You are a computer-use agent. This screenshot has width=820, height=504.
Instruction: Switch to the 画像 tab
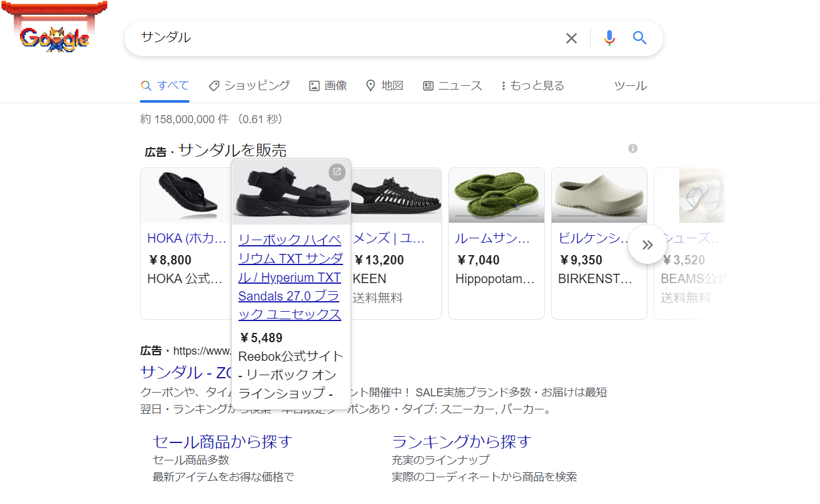point(328,86)
